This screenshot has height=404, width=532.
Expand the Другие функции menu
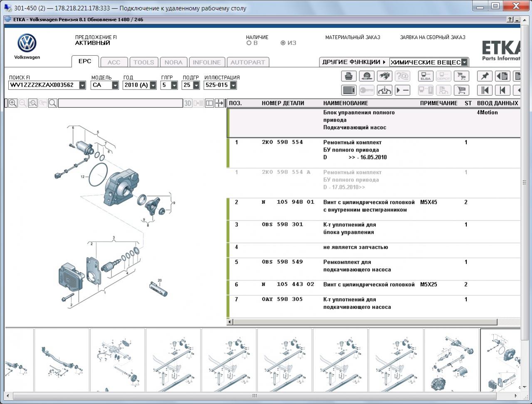tap(354, 62)
